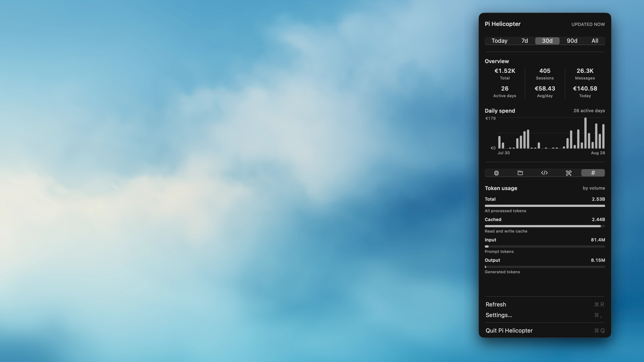The image size is (644, 362).
Task: Click the Output tokens progress bar
Action: (x=545, y=267)
